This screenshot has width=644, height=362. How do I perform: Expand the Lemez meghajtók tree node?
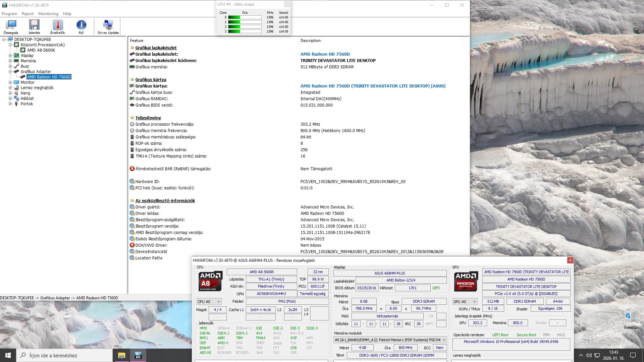click(10, 88)
